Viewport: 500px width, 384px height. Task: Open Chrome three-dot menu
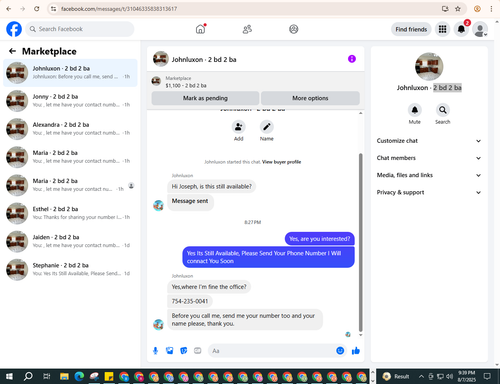tap(491, 9)
